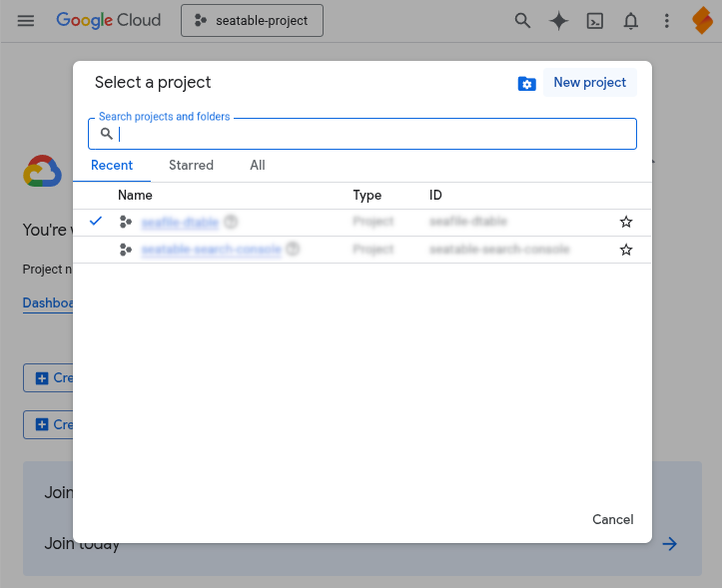Click the orange account avatar
Screen dimensions: 722x588
tap(703, 21)
